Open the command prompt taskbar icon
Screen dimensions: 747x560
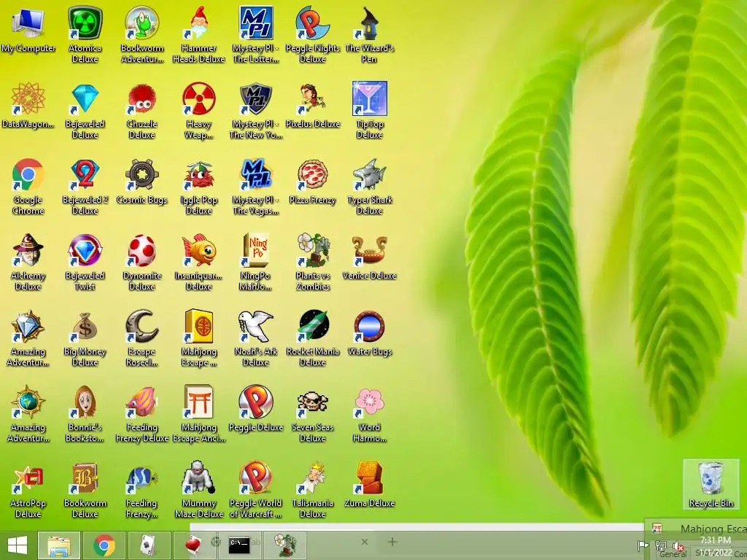tap(239, 545)
